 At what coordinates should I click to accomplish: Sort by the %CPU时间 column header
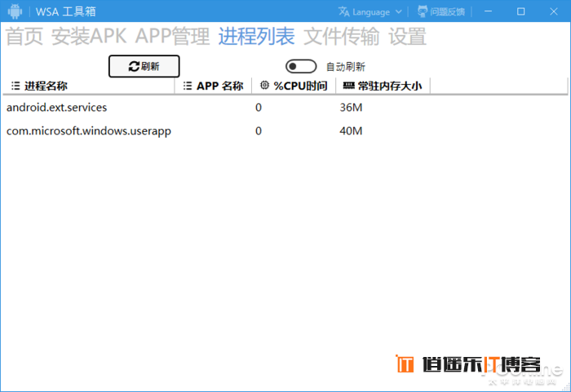click(294, 86)
